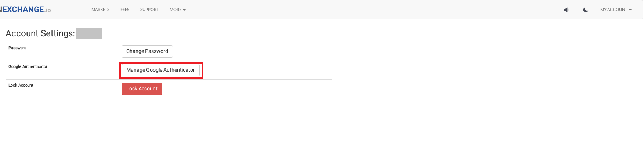Select the Lock Account row label text

click(21, 85)
